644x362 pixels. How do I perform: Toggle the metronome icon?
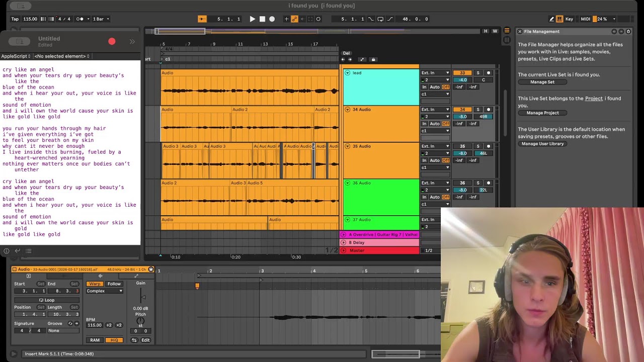coord(79,19)
